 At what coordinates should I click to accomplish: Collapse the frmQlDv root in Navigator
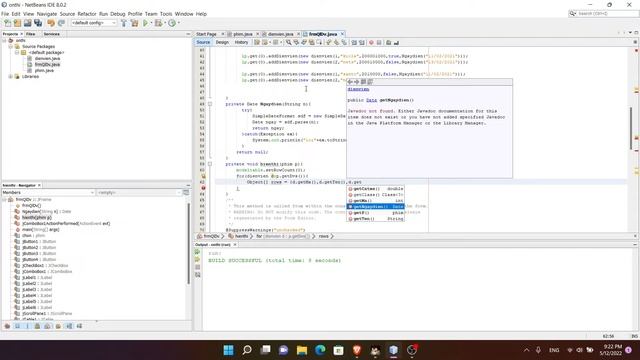(x=4, y=200)
